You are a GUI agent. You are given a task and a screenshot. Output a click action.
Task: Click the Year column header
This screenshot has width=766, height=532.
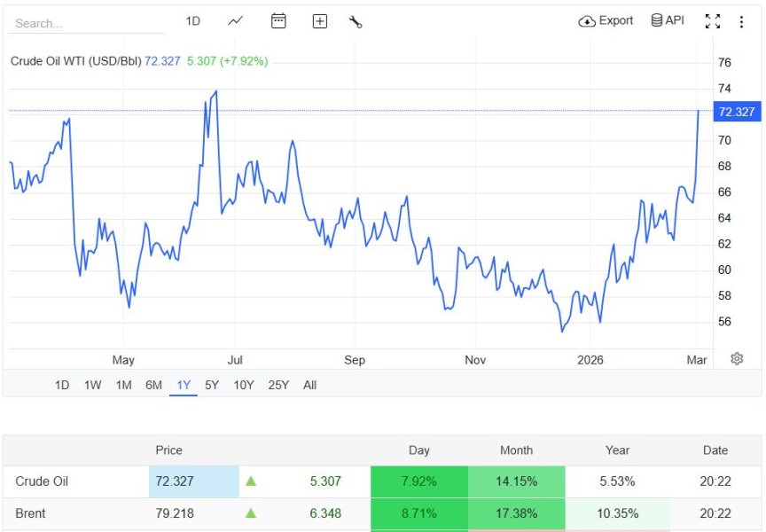click(x=617, y=450)
